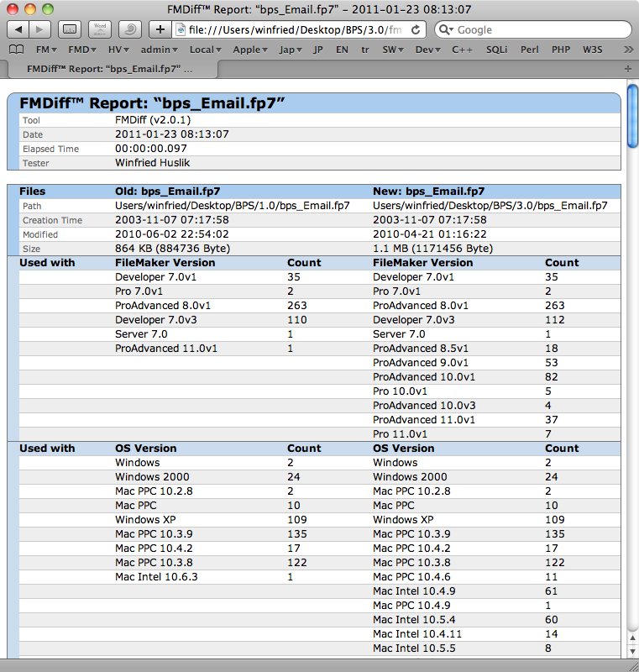Screen dimensions: 639x672
Task: Click the scrollbar down arrow
Action: coord(632,652)
